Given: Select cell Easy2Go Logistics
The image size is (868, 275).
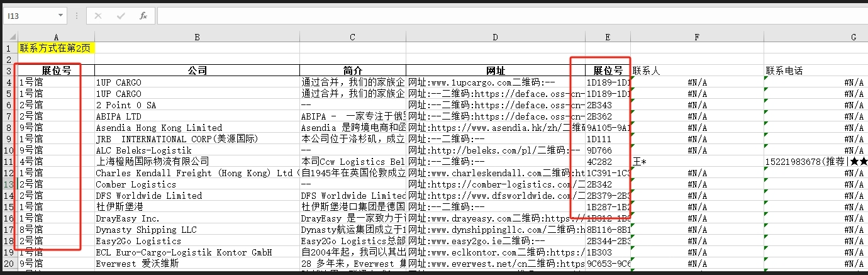Looking at the screenshot, I should 197,240.
